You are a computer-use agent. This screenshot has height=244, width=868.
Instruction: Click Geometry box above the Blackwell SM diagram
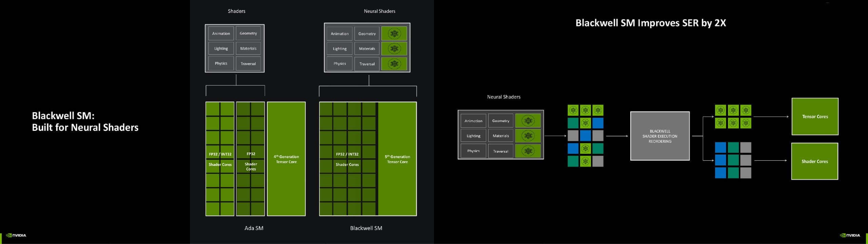pos(367,34)
